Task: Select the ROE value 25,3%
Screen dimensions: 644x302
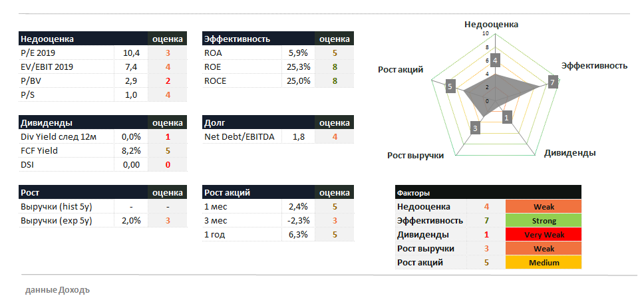Action: click(x=299, y=67)
